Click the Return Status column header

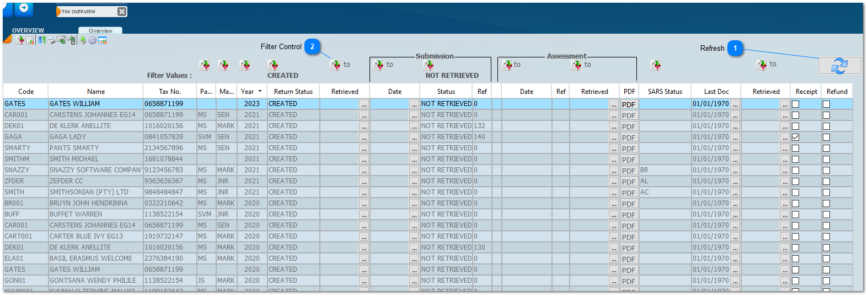(293, 92)
